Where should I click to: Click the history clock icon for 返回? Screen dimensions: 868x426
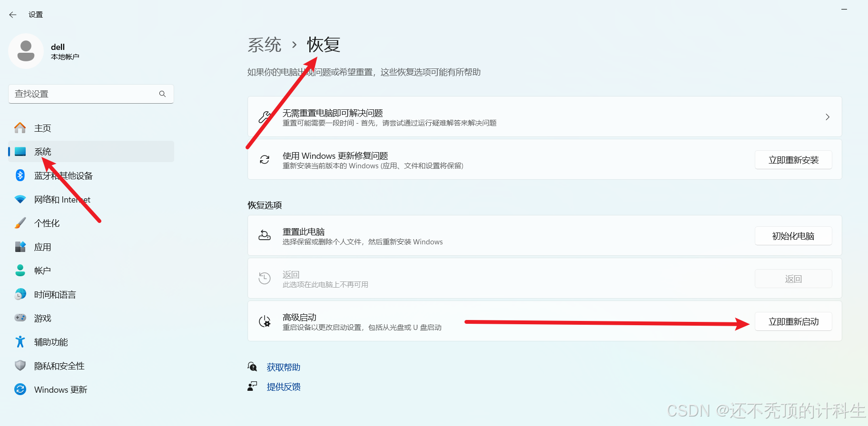point(265,278)
